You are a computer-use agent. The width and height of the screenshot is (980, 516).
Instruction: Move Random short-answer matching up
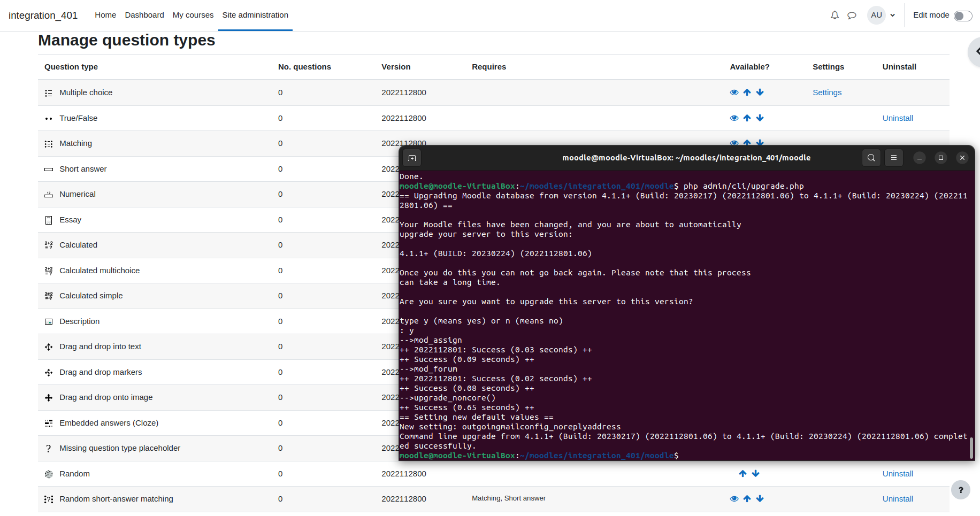point(747,499)
